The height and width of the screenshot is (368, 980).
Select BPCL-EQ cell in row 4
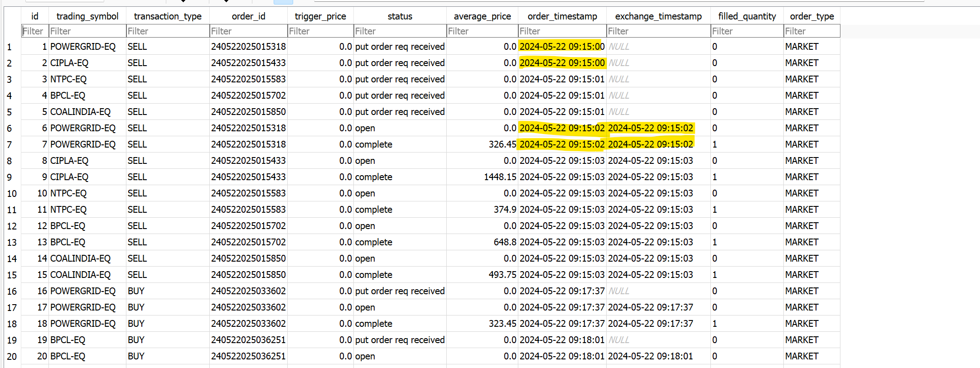(x=87, y=96)
